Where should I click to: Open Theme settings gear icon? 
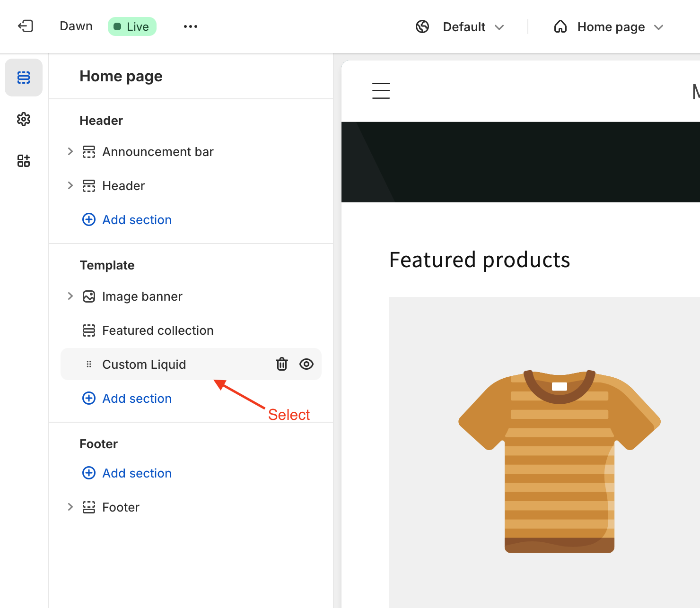click(24, 119)
